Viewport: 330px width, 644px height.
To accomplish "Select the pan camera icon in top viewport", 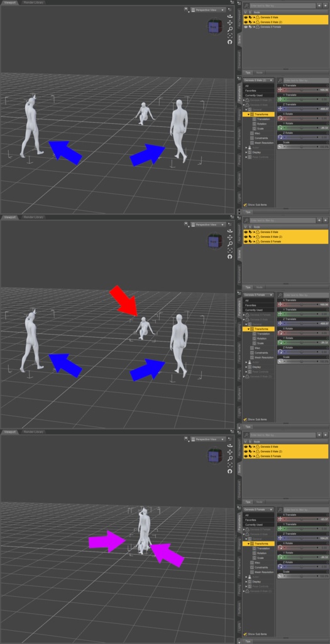I will click(x=230, y=23).
